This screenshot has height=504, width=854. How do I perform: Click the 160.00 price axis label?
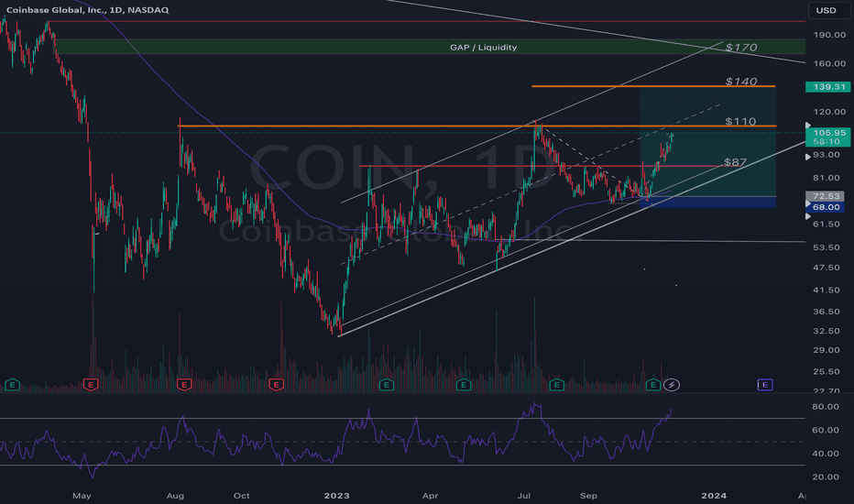829,64
